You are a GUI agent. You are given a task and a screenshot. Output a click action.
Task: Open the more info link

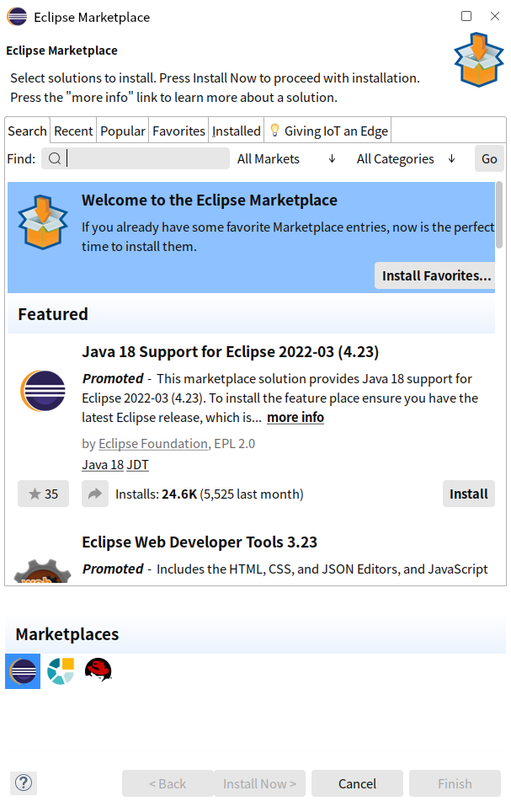click(x=295, y=418)
